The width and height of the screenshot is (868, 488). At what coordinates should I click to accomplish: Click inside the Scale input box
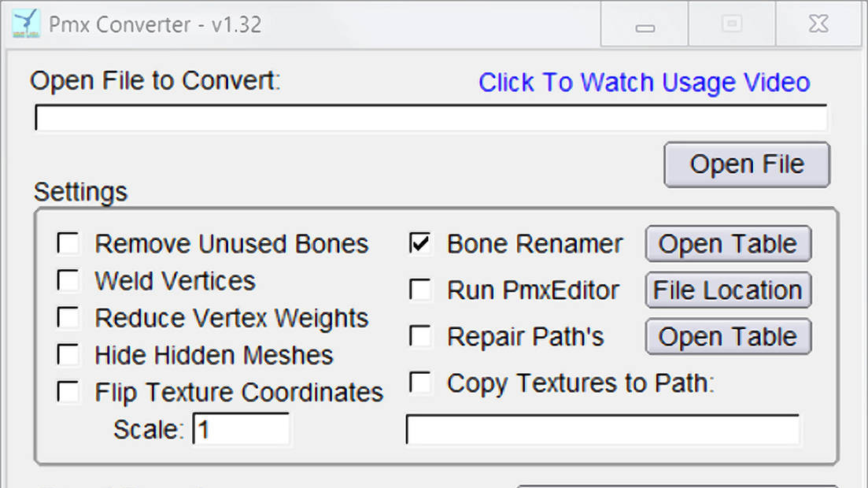(241, 430)
